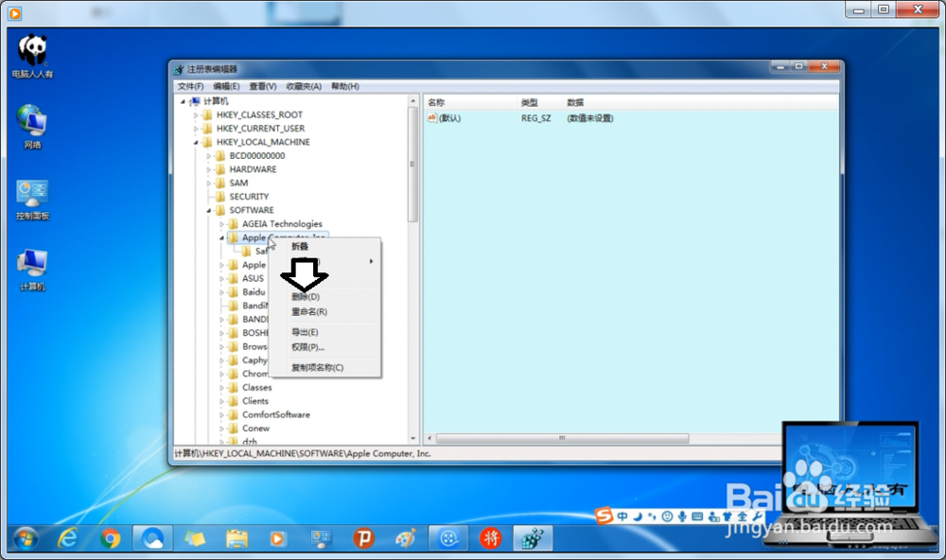Collapse the root 计算机 node
The height and width of the screenshot is (560, 946).
183,101
